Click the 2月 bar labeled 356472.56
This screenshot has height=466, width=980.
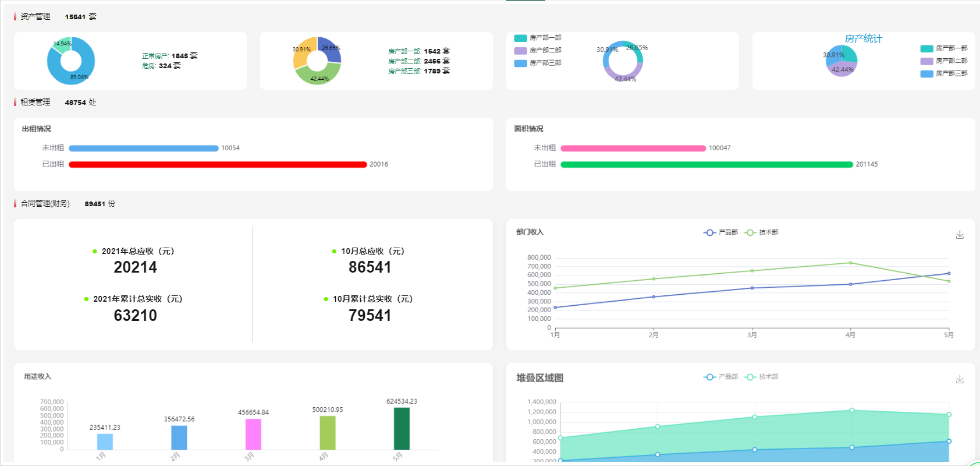pos(179,437)
